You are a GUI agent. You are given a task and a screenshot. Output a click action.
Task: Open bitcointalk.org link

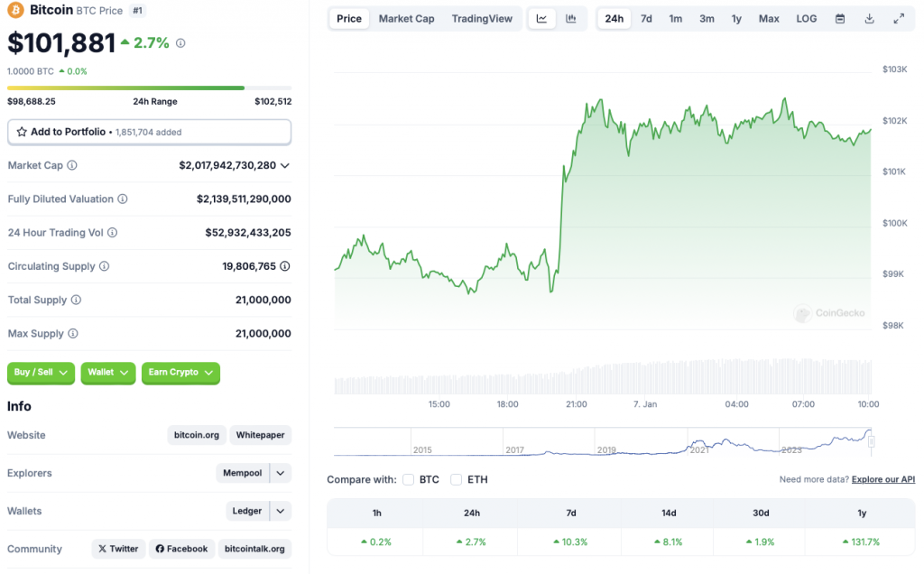click(254, 549)
